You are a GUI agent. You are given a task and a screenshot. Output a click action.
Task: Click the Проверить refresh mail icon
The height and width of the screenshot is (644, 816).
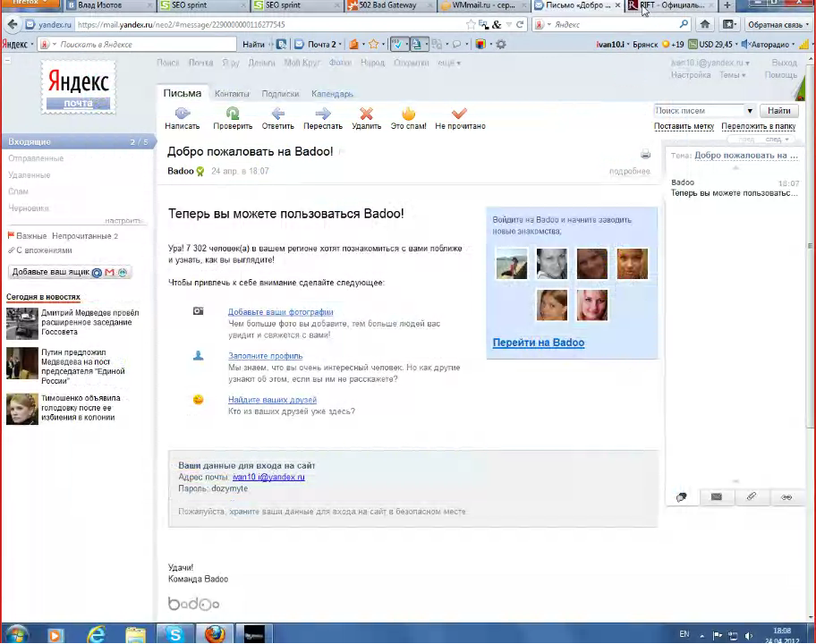[233, 113]
